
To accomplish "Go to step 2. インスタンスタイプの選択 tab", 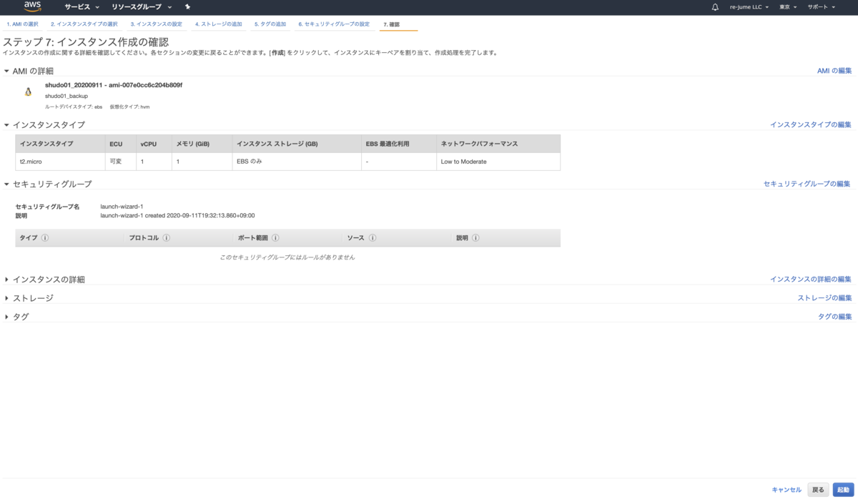I will click(84, 24).
